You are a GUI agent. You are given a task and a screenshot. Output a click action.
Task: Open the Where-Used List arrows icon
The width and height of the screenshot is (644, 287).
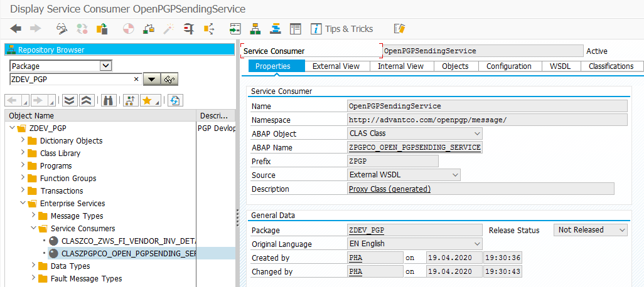coord(209,29)
